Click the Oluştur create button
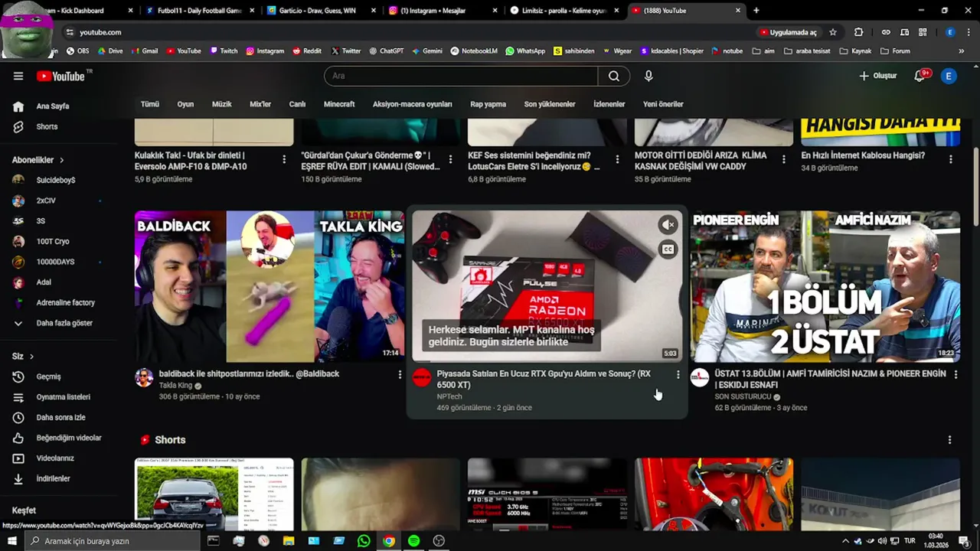980x551 pixels. tap(877, 76)
